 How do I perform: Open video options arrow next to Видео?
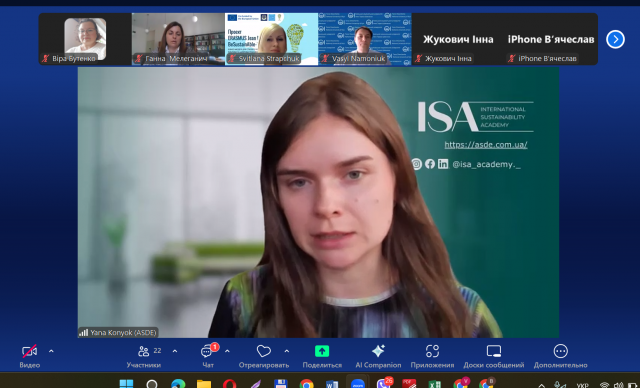(x=51, y=351)
